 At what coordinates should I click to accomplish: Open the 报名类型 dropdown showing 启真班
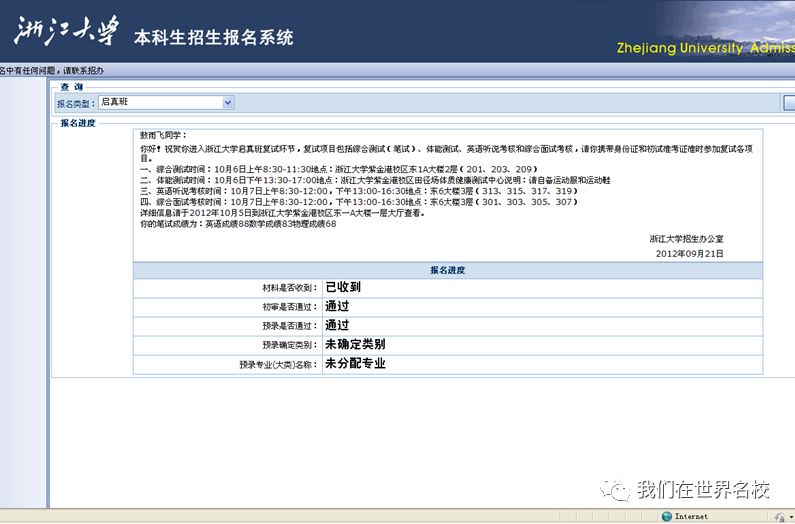pos(166,102)
